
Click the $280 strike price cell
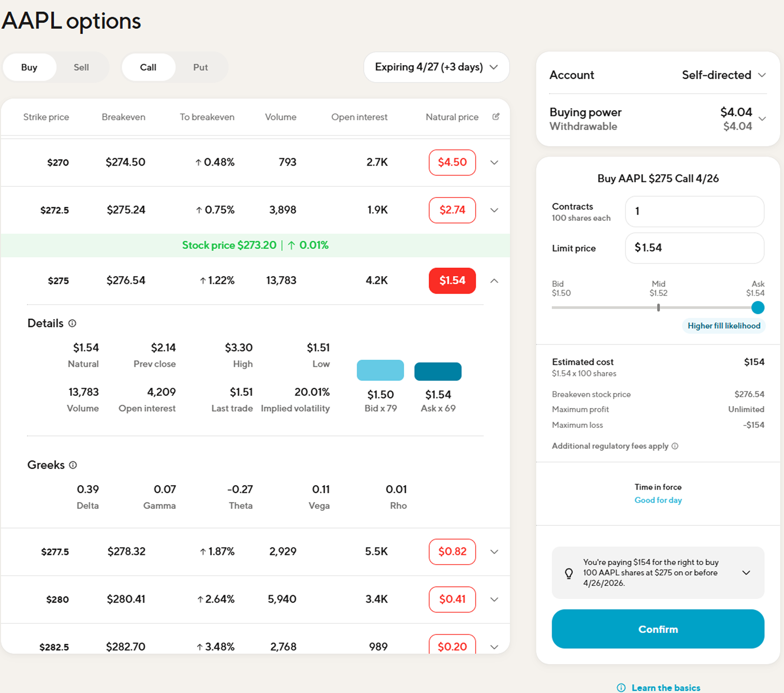(58, 599)
